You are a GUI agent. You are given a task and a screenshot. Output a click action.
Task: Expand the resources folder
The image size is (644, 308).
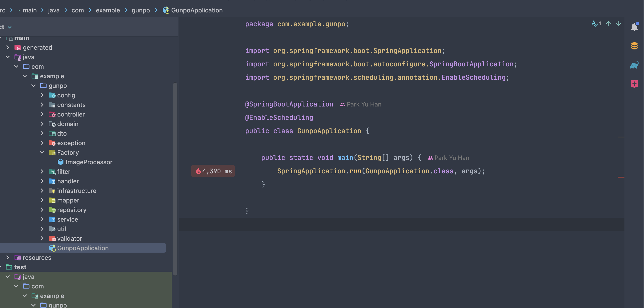[8, 257]
